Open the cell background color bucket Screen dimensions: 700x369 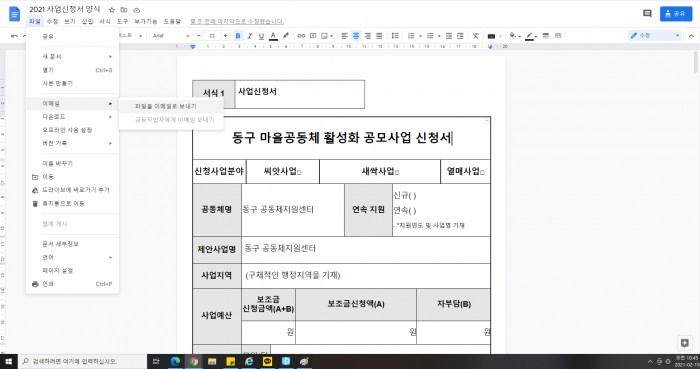point(512,36)
